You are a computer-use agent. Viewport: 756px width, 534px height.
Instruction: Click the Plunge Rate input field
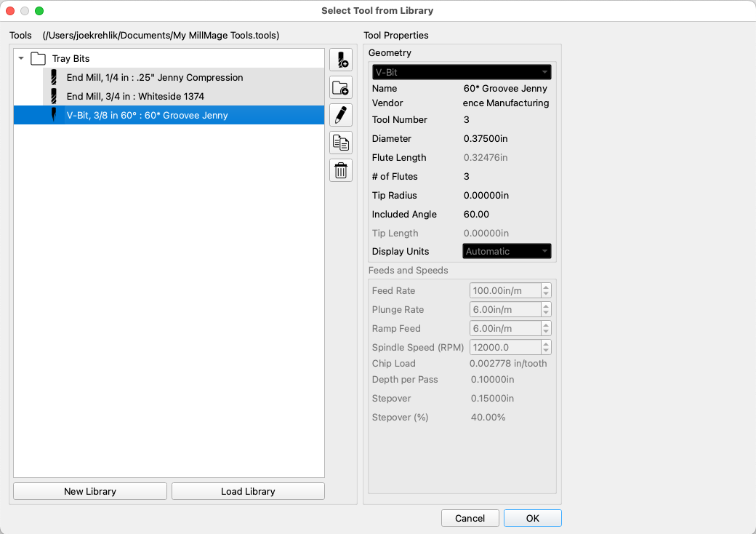tap(505, 309)
